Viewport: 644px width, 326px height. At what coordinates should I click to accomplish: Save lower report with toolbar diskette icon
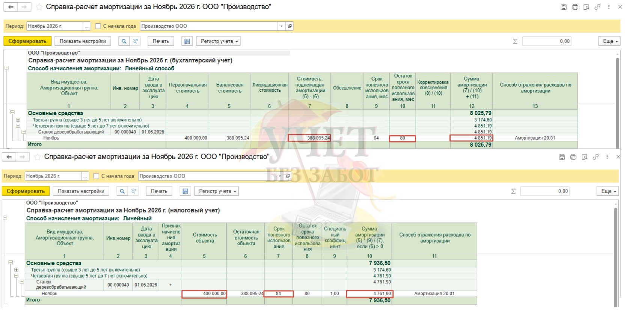tap(185, 191)
